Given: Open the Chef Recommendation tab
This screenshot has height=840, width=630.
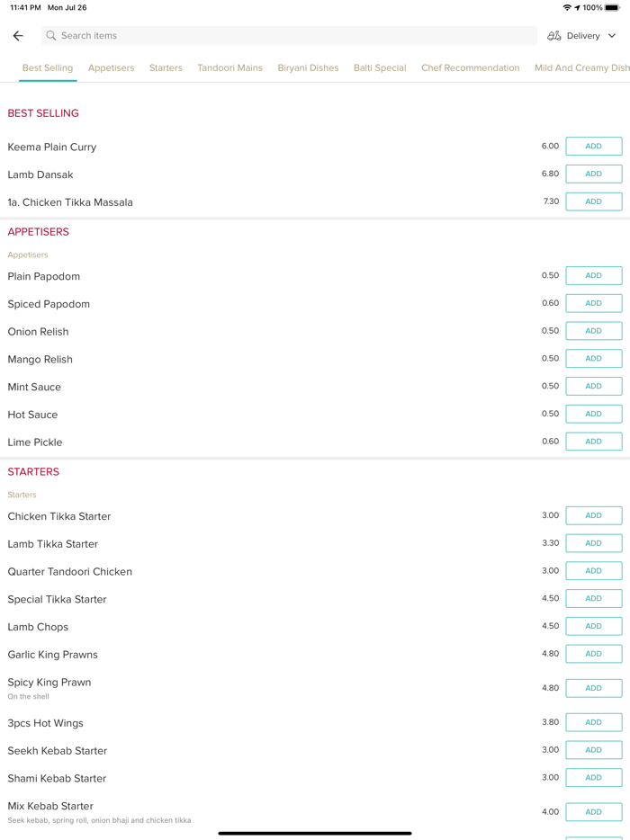Looking at the screenshot, I should [x=470, y=67].
